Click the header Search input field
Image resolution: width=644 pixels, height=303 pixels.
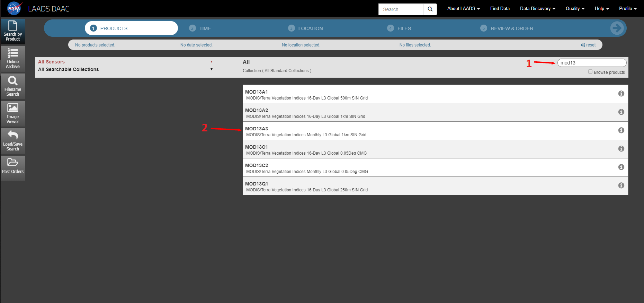click(401, 9)
